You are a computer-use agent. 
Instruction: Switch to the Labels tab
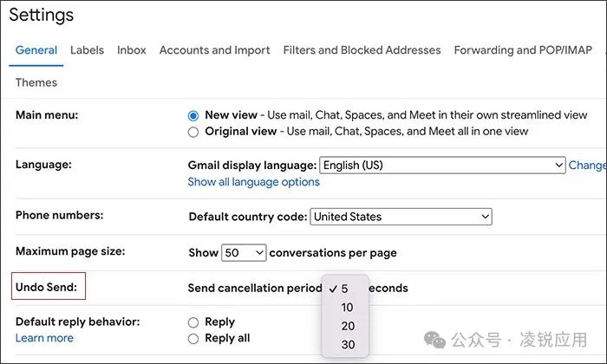click(x=87, y=50)
